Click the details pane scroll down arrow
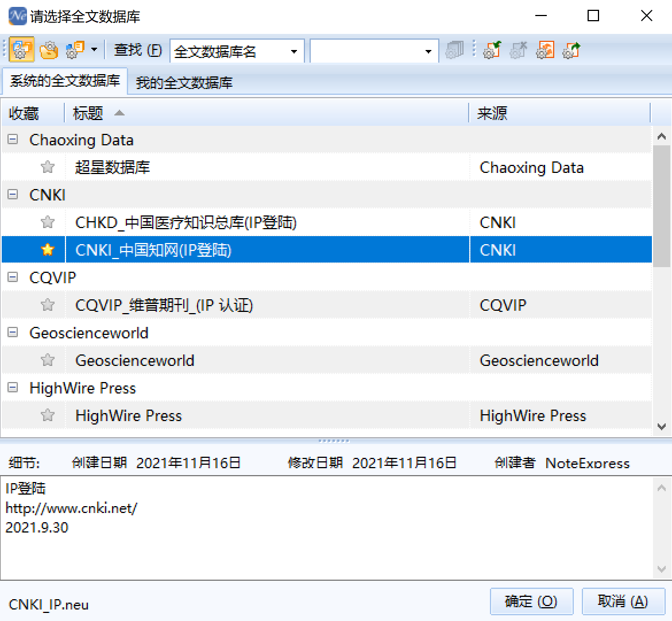Image resolution: width=672 pixels, height=621 pixels. [662, 569]
